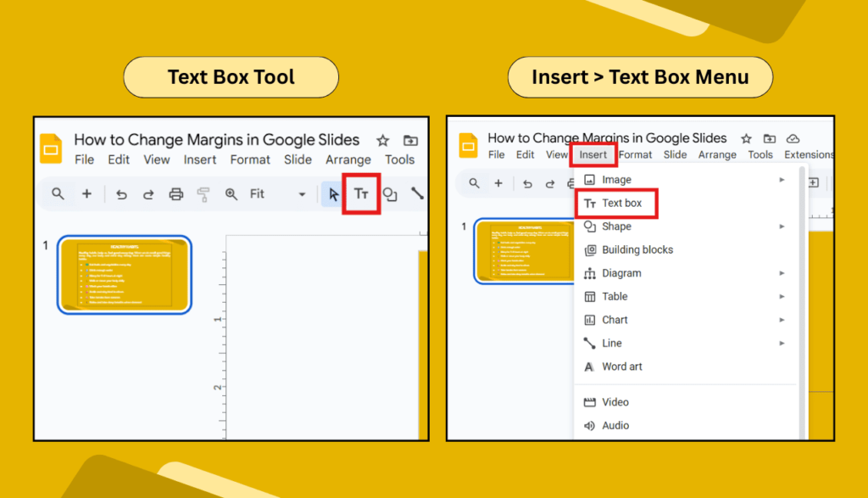Expand the Diagram submenu in Insert menu

(x=782, y=273)
